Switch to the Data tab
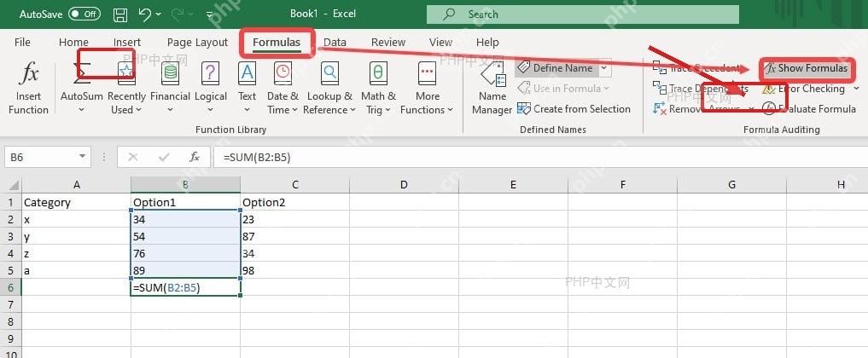 tap(335, 42)
